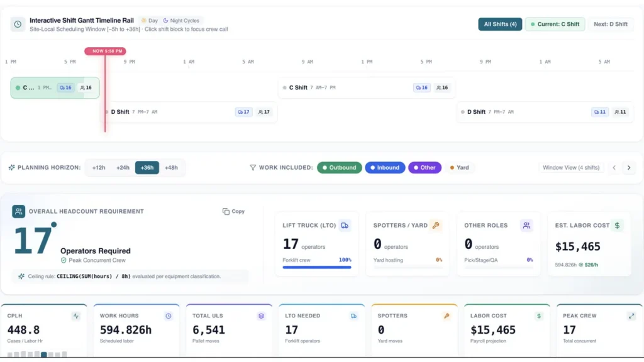Click the NOW 5:58 PM timeline marker
Screen dimensions: 644x362
(x=106, y=51)
